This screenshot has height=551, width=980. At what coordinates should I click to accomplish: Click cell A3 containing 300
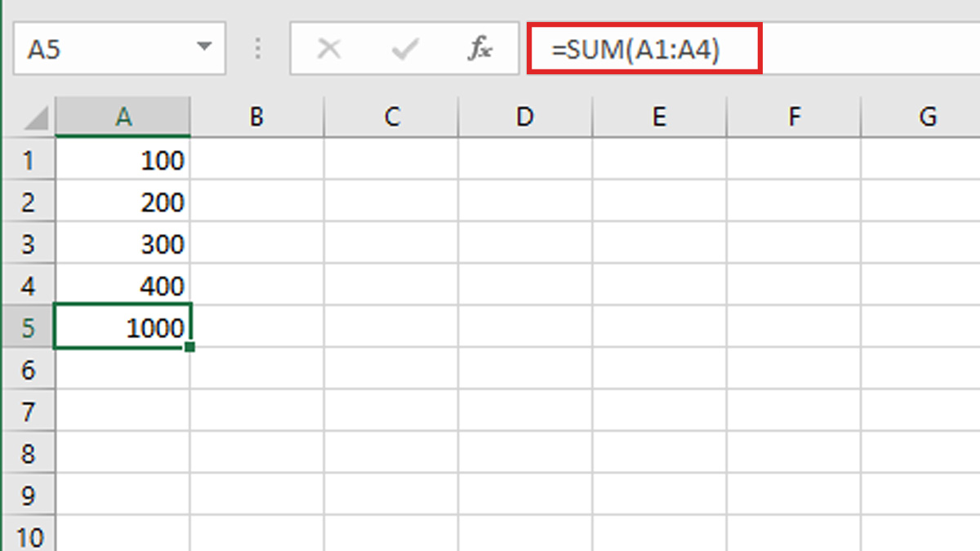(123, 244)
